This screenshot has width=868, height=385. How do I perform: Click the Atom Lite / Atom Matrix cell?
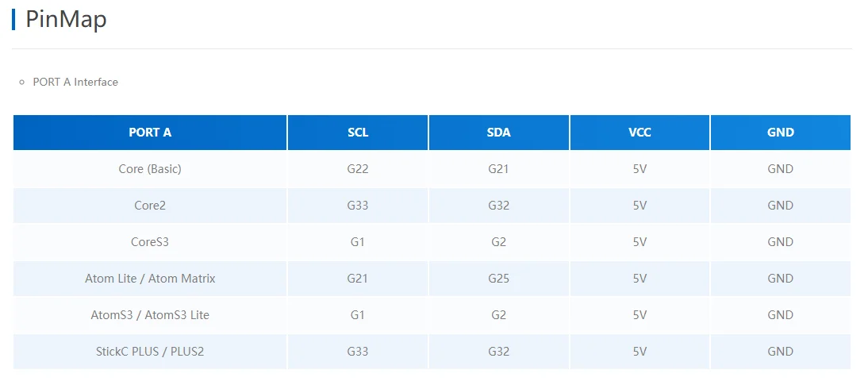tap(150, 279)
